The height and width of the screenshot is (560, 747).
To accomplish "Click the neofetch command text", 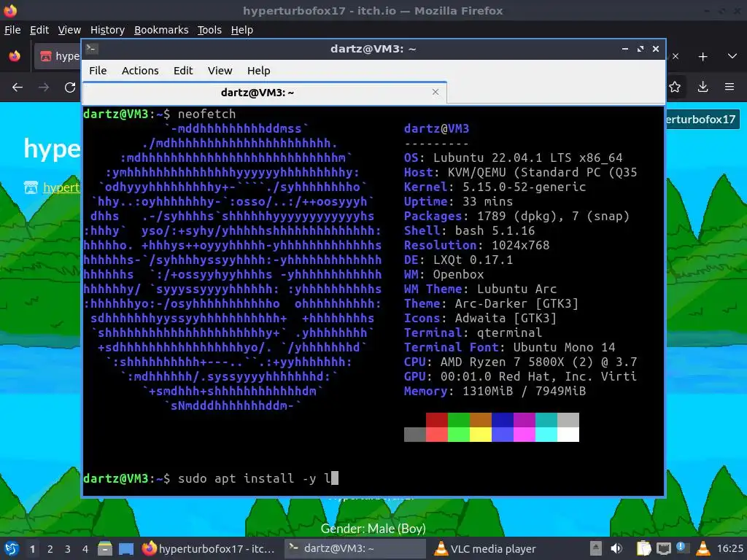I will (x=206, y=114).
